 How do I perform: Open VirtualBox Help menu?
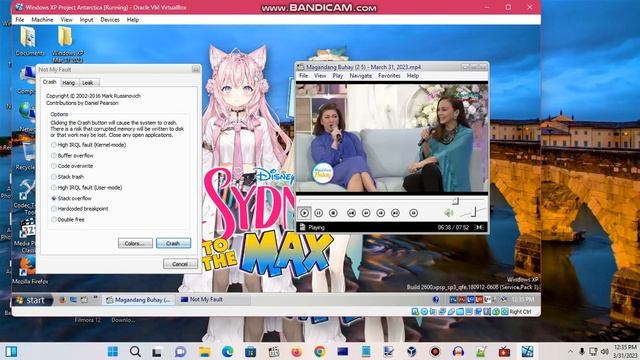(133, 20)
